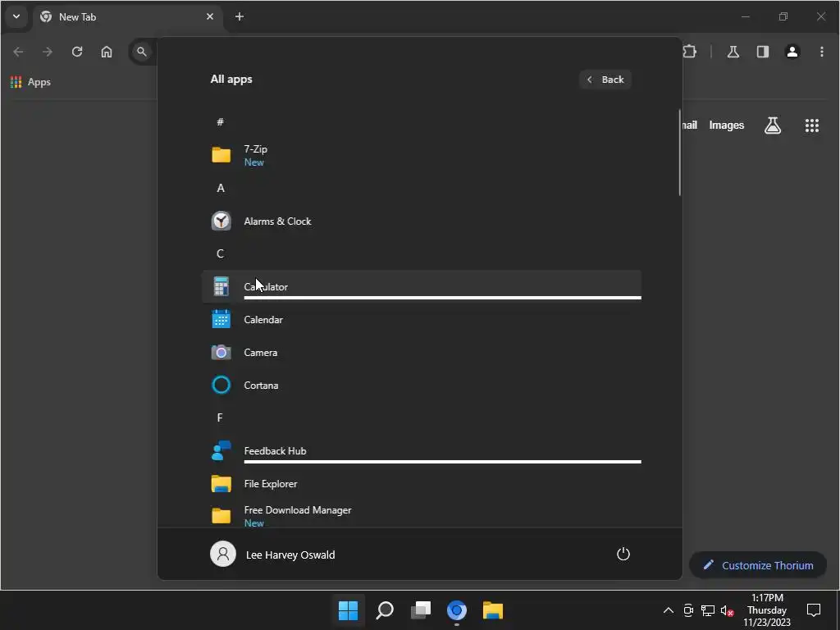This screenshot has width=840, height=630.
Task: Toggle the browser side panel
Action: (762, 52)
